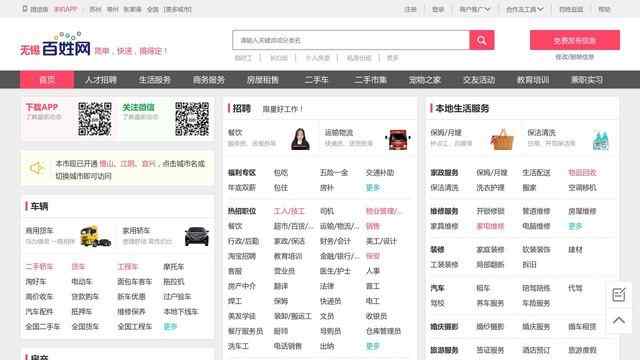
Task: Click the phone icon in top bar
Action: pyautogui.click(x=25, y=9)
